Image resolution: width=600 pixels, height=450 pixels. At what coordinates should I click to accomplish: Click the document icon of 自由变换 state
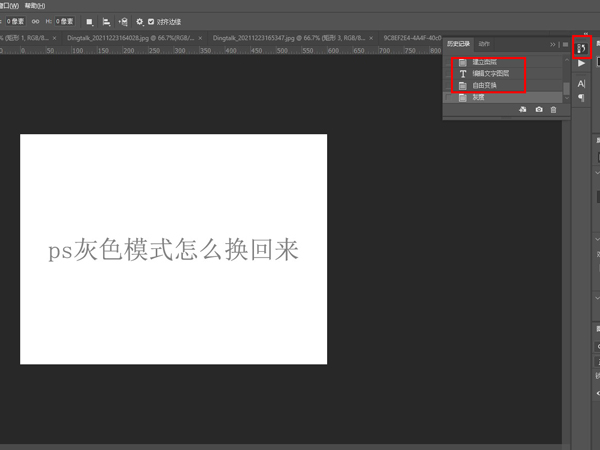463,85
